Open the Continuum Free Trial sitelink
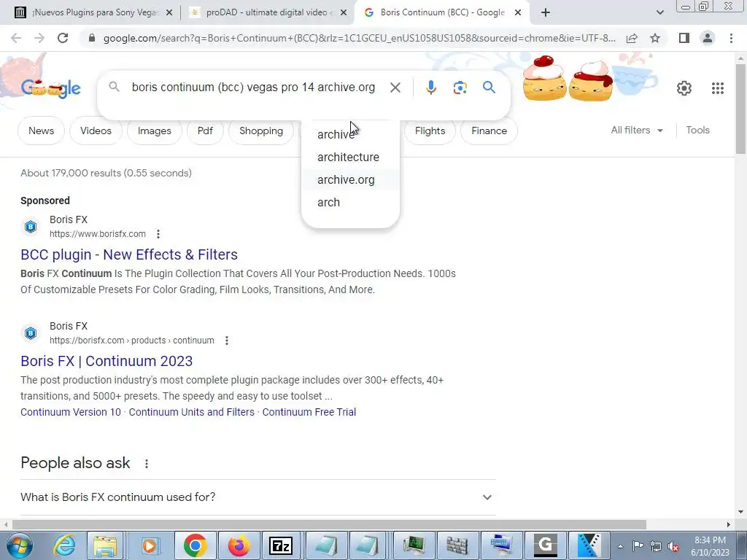This screenshot has width=747, height=560. (309, 412)
